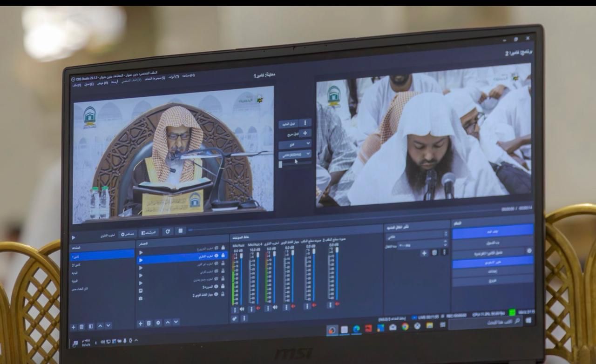Click the virtual camera settings gear icon
596x364 pixels.
coord(528,250)
